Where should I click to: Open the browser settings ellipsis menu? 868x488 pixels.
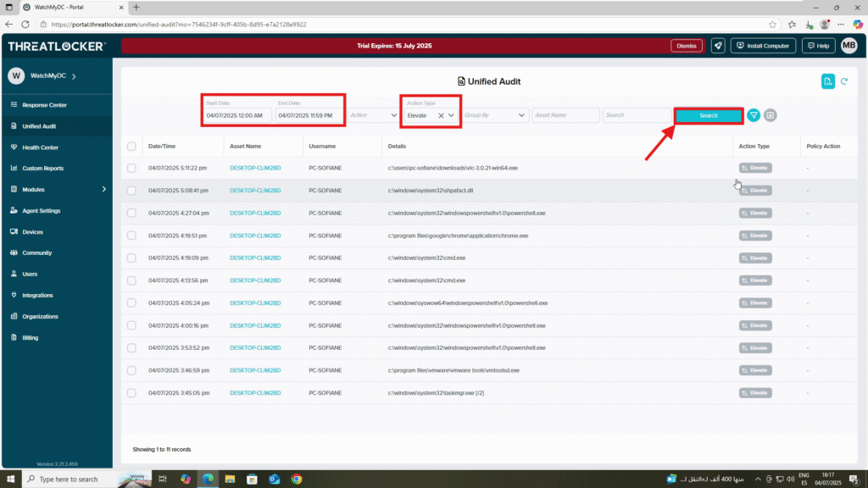841,25
